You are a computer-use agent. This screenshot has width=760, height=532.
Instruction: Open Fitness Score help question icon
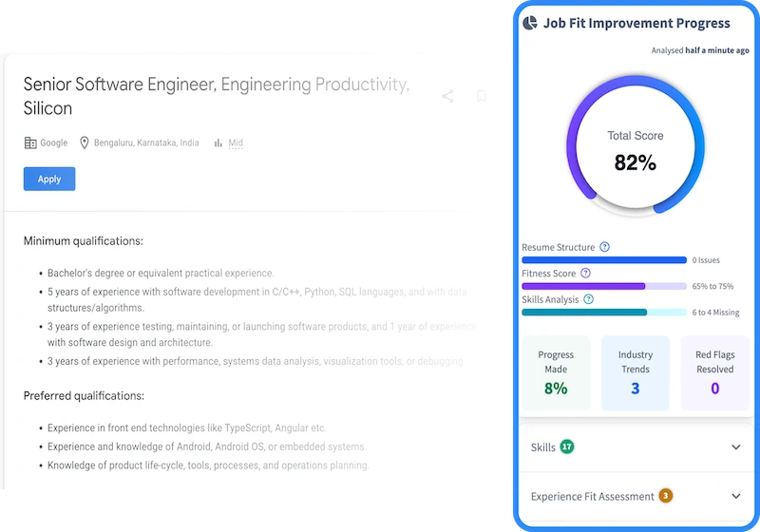(x=585, y=273)
